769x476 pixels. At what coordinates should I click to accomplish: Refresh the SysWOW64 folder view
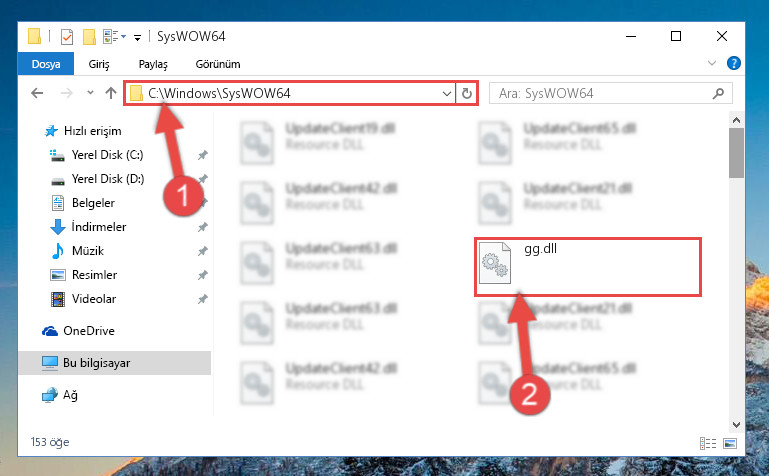tap(467, 93)
